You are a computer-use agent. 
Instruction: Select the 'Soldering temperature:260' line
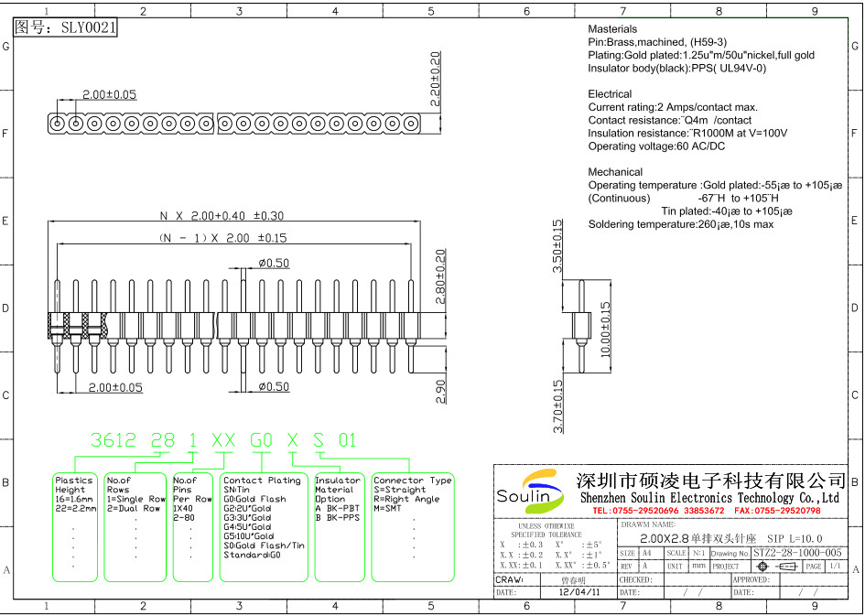pos(681,224)
